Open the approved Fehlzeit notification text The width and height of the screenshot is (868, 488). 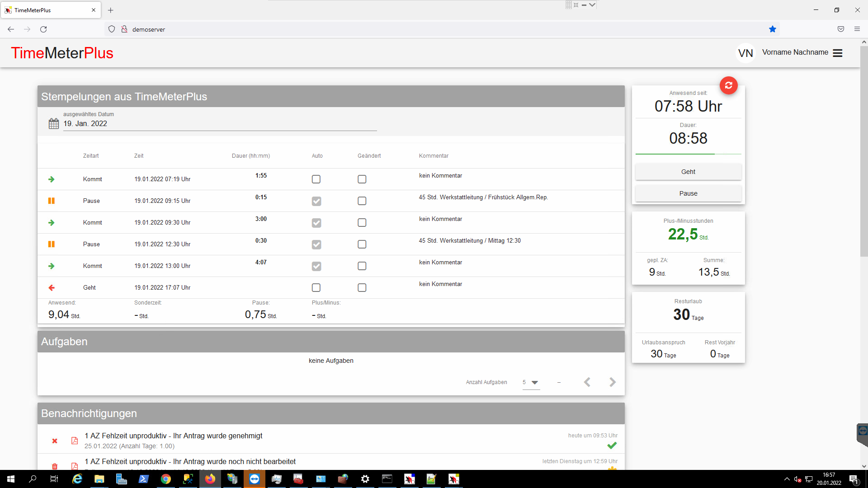[x=174, y=436]
